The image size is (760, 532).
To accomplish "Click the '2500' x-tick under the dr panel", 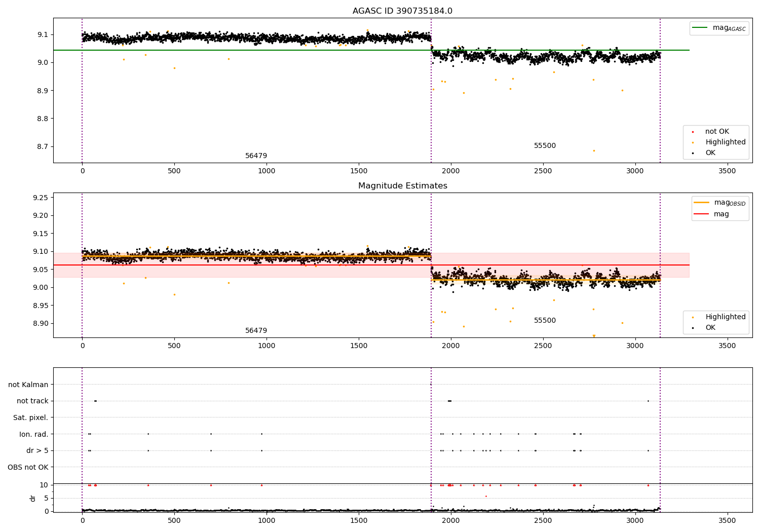I will coord(543,521).
